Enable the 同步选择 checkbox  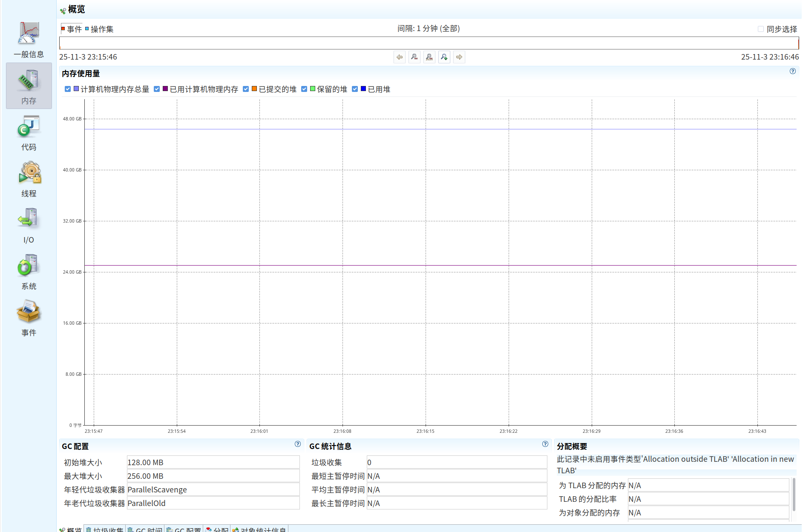761,29
